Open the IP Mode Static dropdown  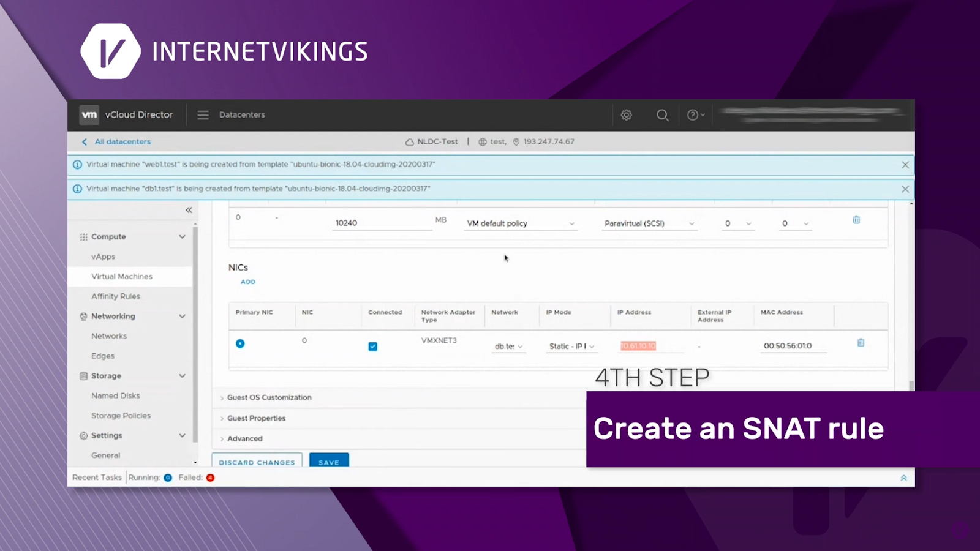click(x=571, y=347)
